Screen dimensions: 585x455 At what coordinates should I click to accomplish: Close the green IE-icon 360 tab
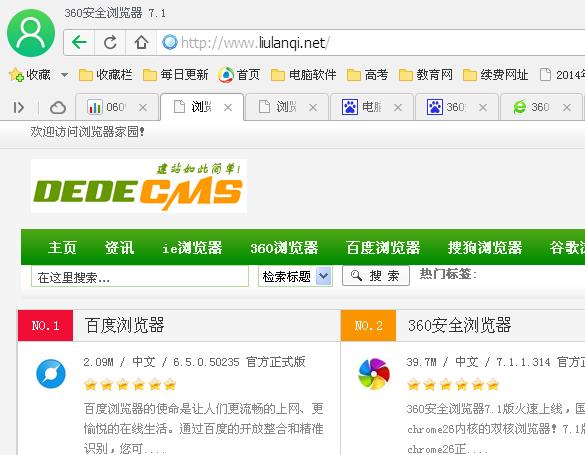[x=567, y=108]
